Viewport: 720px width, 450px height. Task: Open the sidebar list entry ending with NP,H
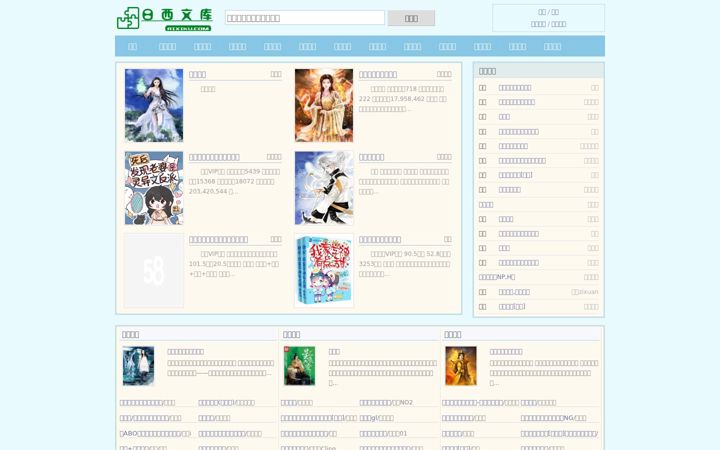click(x=497, y=277)
